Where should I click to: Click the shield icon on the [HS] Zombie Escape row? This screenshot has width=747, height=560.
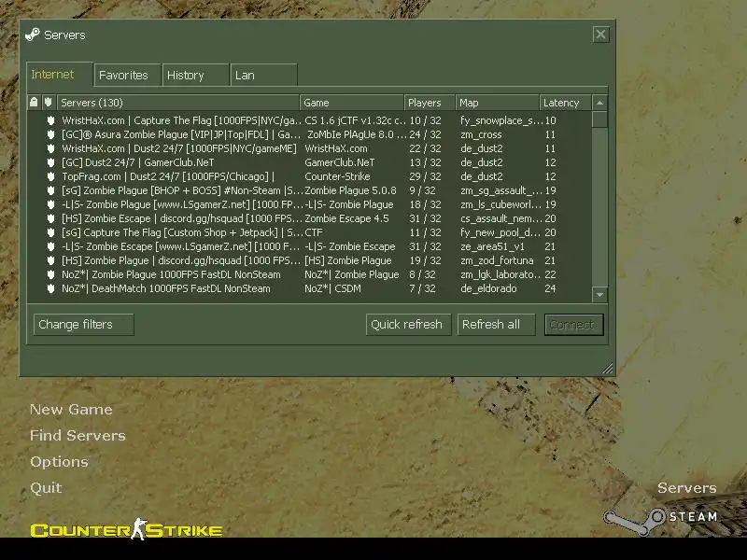[51, 218]
